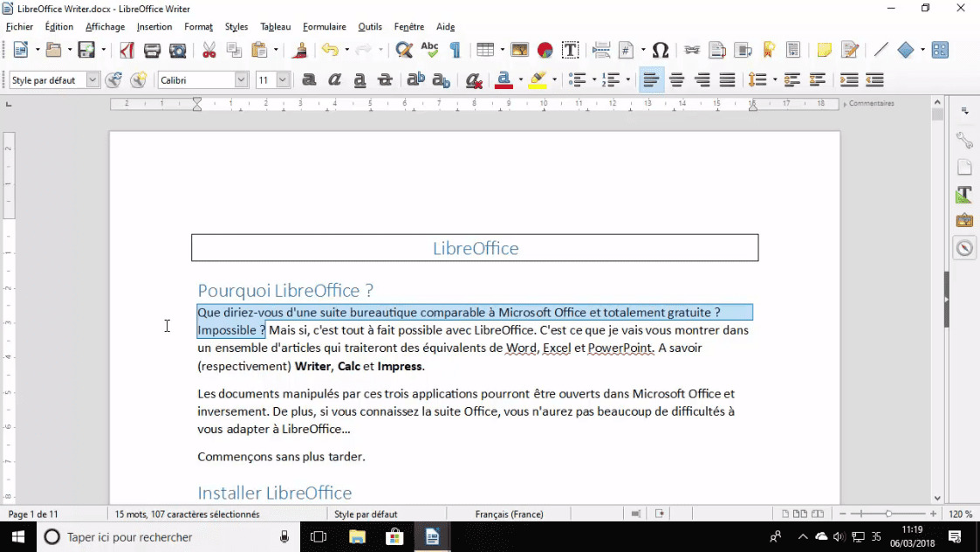Toggle Strikethrough formatting
The height and width of the screenshot is (552, 980).
point(385,80)
